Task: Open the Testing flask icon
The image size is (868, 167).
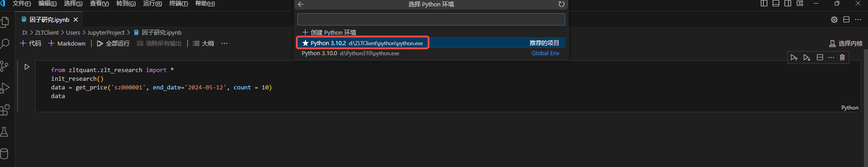Action: tap(5, 132)
